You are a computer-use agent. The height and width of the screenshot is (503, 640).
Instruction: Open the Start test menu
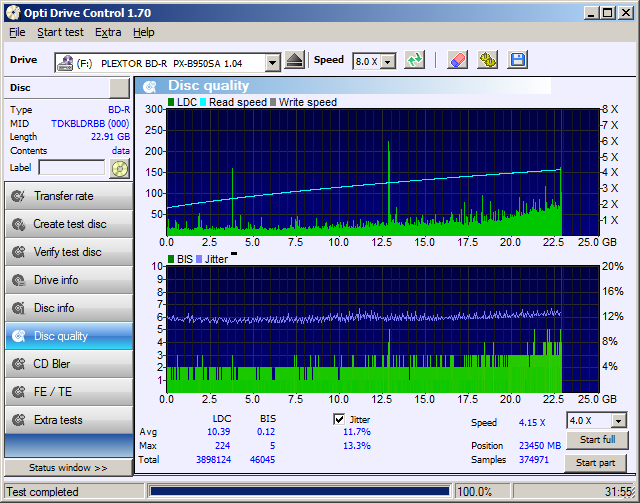[x=60, y=32]
